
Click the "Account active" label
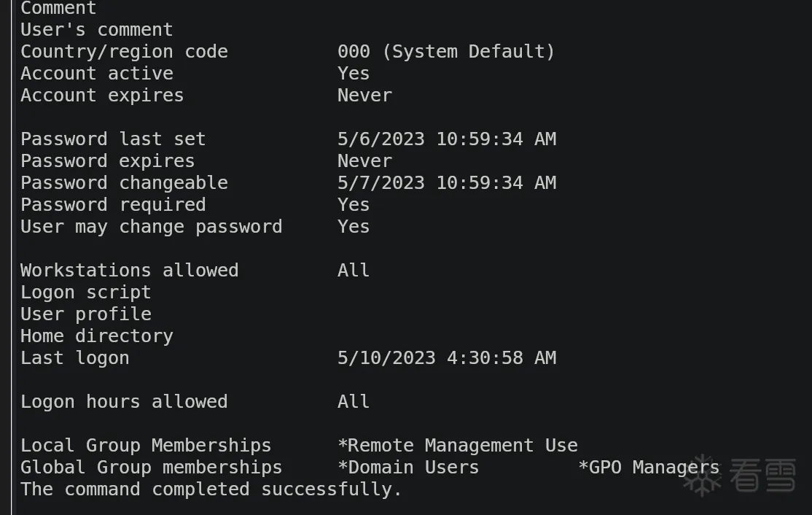pyautogui.click(x=97, y=74)
